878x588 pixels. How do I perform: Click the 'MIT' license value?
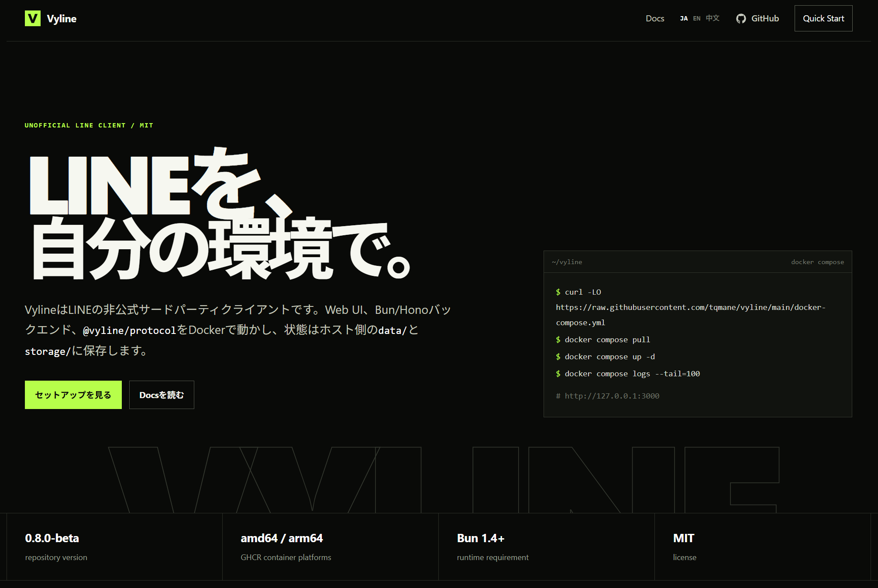(x=684, y=538)
